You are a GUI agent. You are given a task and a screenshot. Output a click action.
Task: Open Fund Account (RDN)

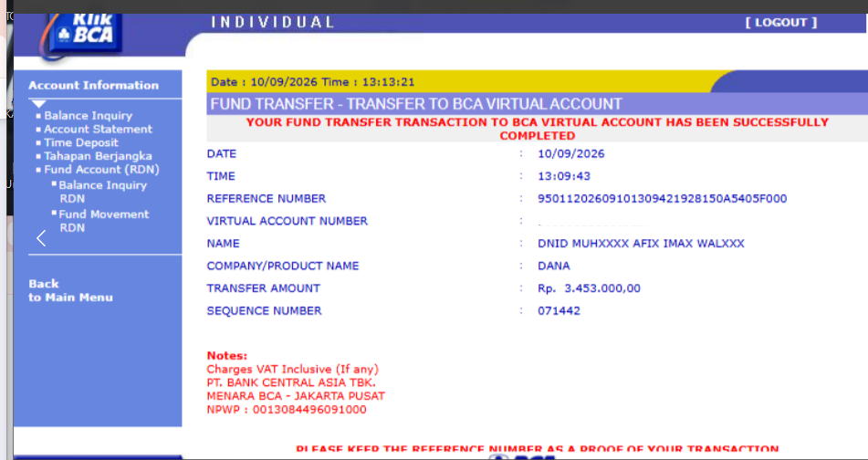coord(102,170)
